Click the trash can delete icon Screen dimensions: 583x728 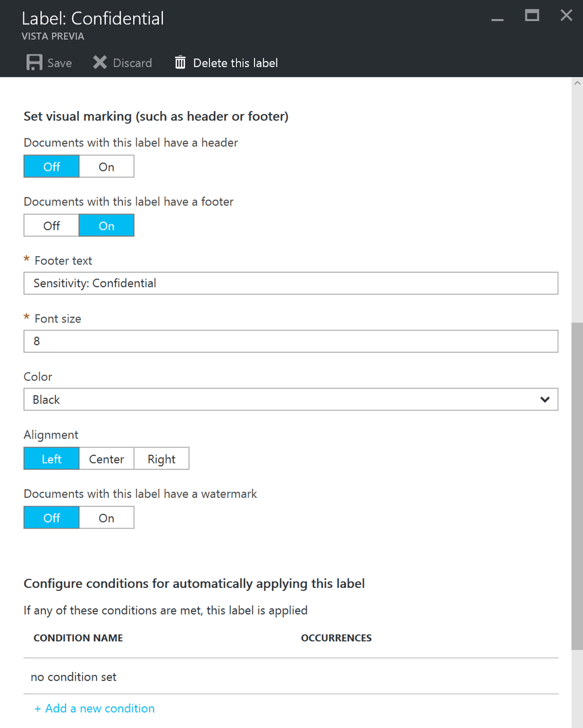coord(180,63)
